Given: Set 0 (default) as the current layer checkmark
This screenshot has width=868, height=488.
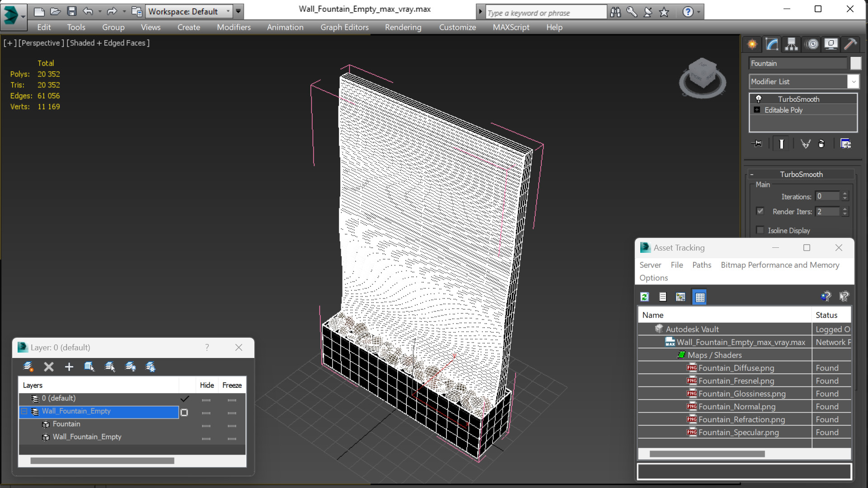Looking at the screenshot, I should point(185,399).
